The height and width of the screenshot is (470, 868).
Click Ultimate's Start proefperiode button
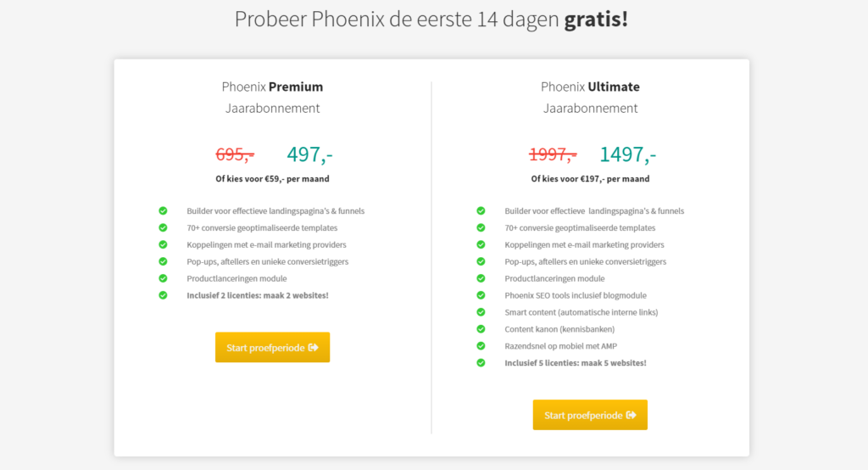[x=590, y=415]
